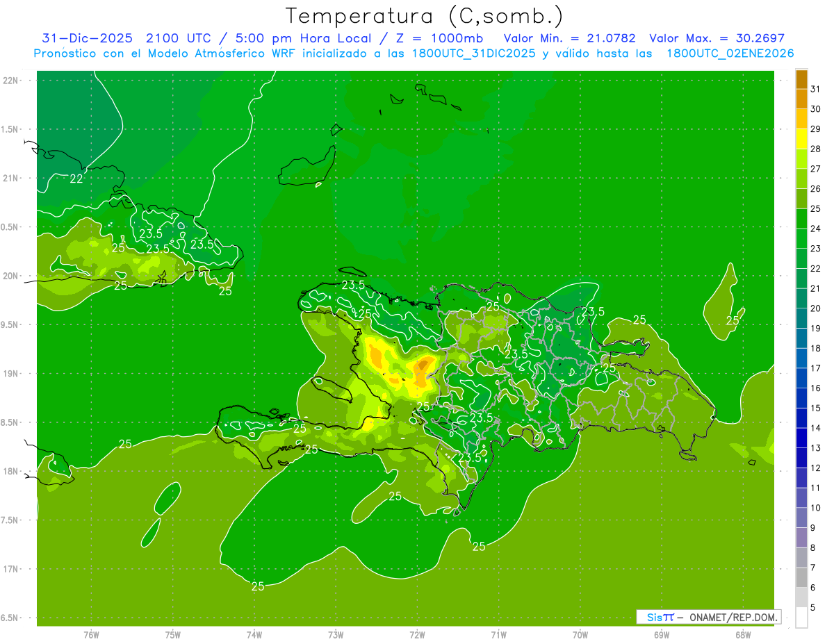
Task: Select the green color bar segment between 23 and 24
Action: 801,238
